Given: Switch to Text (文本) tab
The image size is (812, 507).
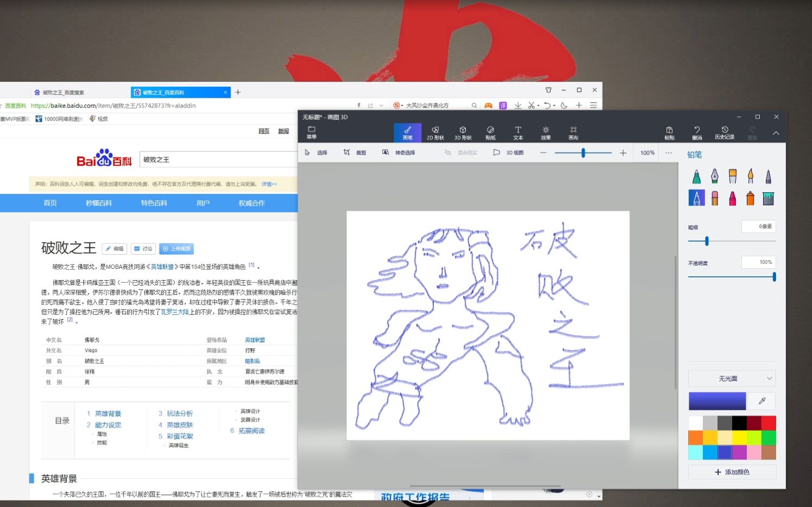Looking at the screenshot, I should (518, 133).
